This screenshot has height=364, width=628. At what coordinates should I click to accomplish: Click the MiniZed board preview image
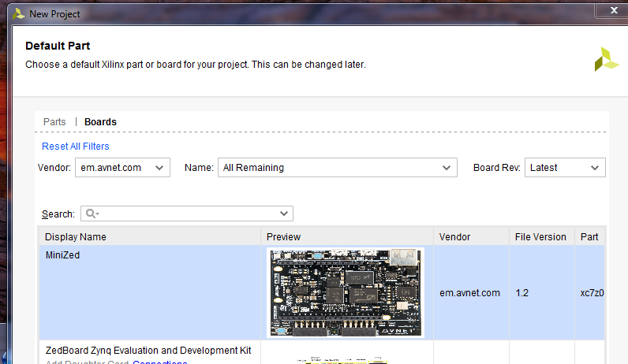click(x=346, y=293)
